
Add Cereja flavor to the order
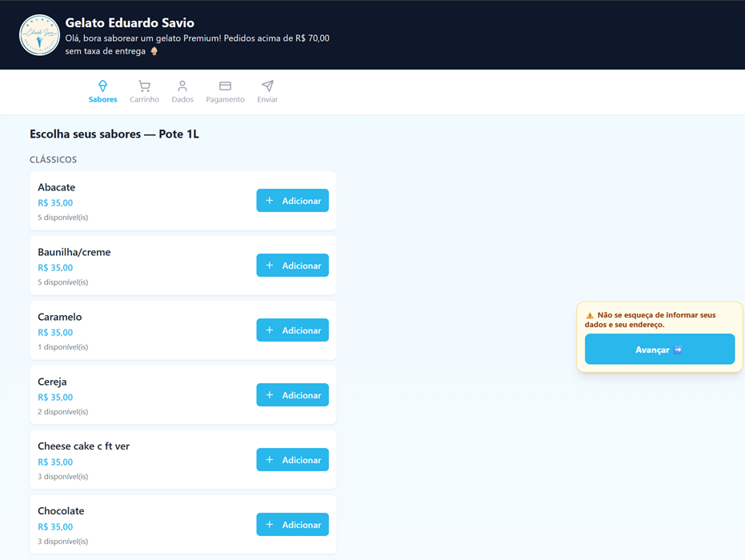tap(293, 394)
